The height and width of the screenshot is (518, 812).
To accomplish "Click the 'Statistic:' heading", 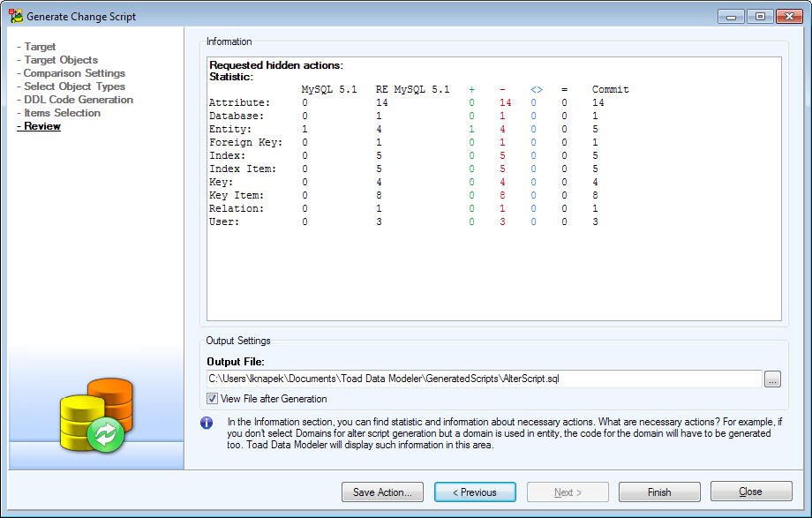I will tap(231, 77).
